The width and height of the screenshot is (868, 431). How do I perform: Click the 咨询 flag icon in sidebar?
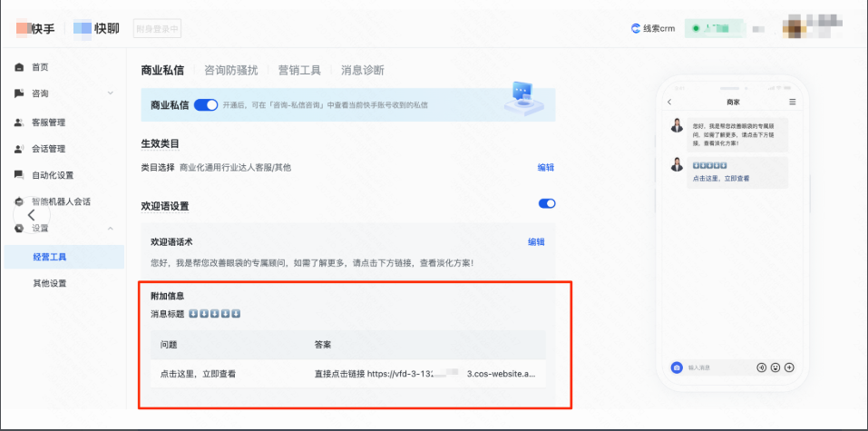click(19, 93)
